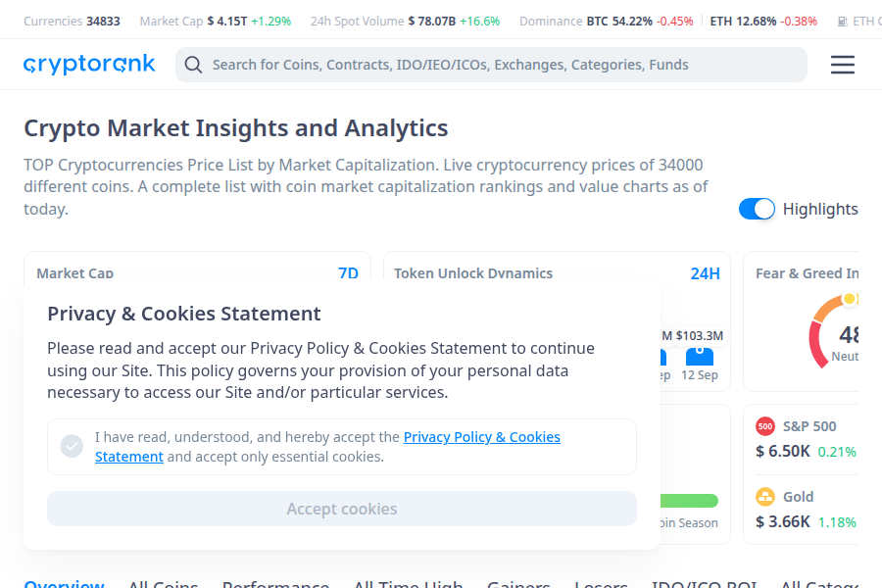Click the search magnifier icon
Screen dimensions: 882x588
193,64
